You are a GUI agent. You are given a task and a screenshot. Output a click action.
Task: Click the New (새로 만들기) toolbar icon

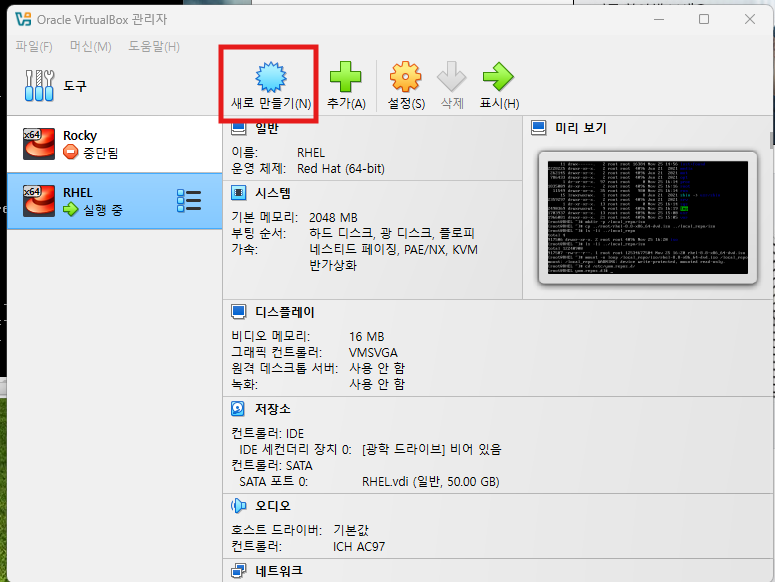(x=271, y=77)
